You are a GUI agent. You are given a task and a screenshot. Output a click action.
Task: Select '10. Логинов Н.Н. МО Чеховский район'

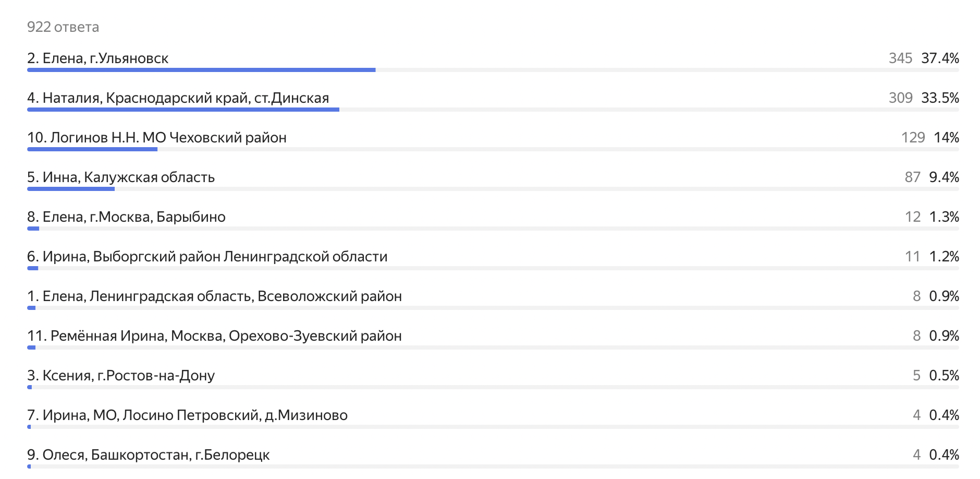(157, 138)
